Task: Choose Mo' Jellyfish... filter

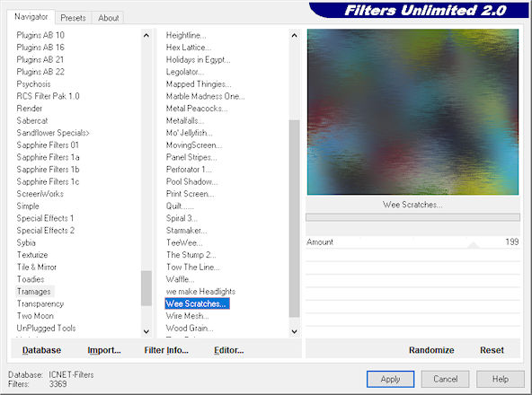Action: (190, 133)
